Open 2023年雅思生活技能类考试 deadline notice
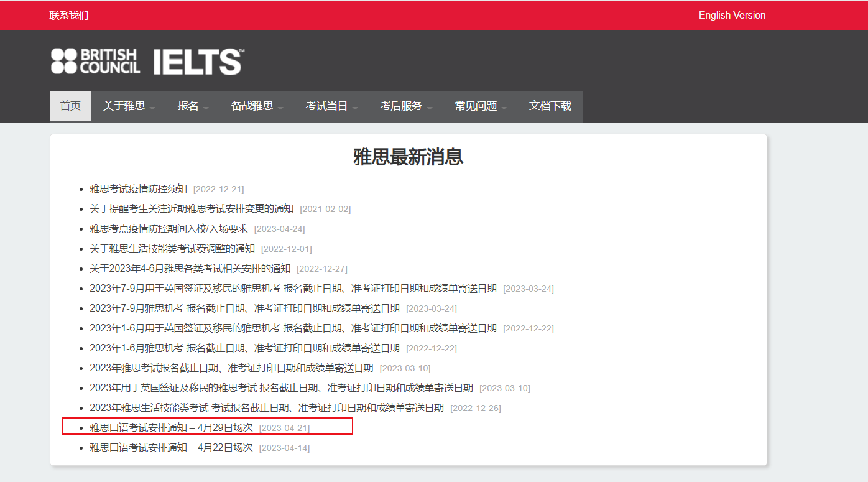The width and height of the screenshot is (868, 482). pyautogui.click(x=266, y=407)
